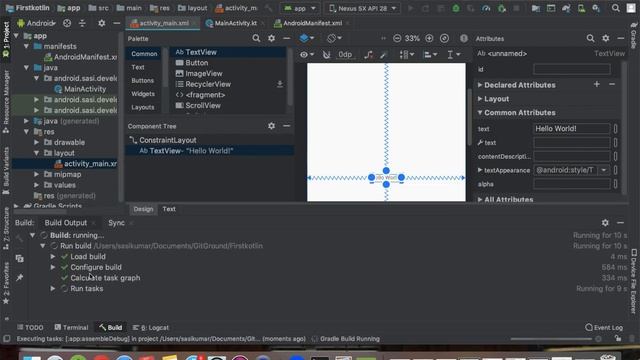Open the Build panel gear settings
Viewport: 640px width, 360px height.
click(605, 222)
